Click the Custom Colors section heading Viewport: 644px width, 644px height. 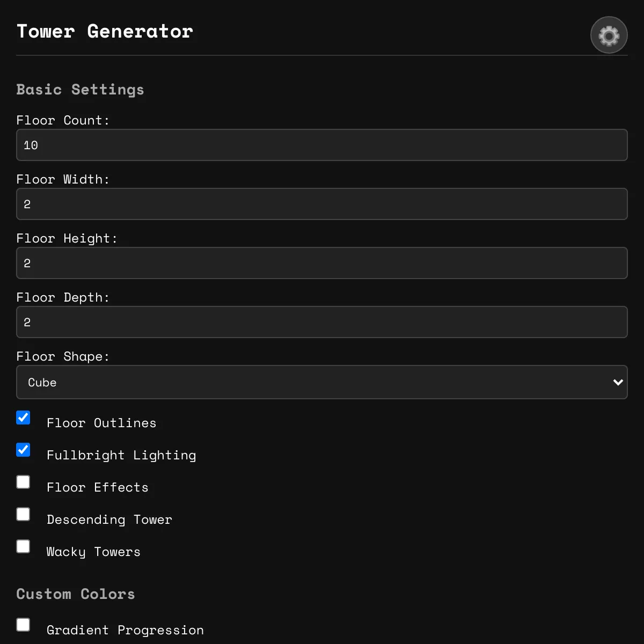coord(76,594)
